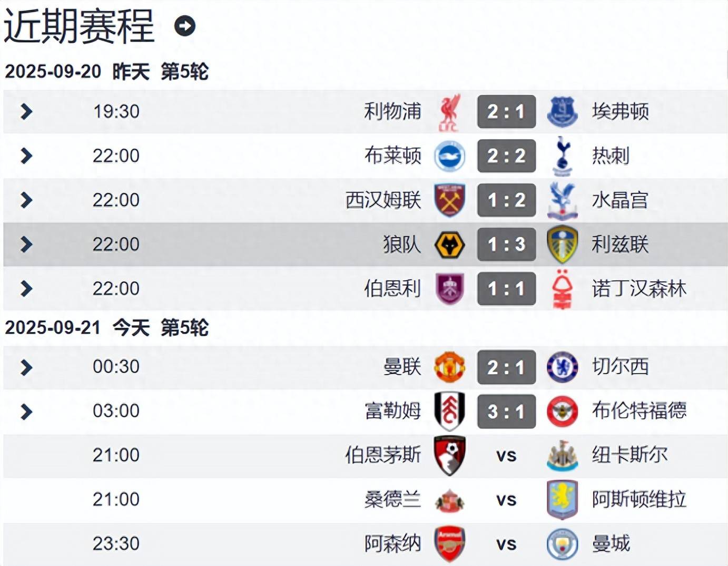The height and width of the screenshot is (566, 728).
Task: Click the arrow icon beside 近期赛程
Action: coord(185,26)
